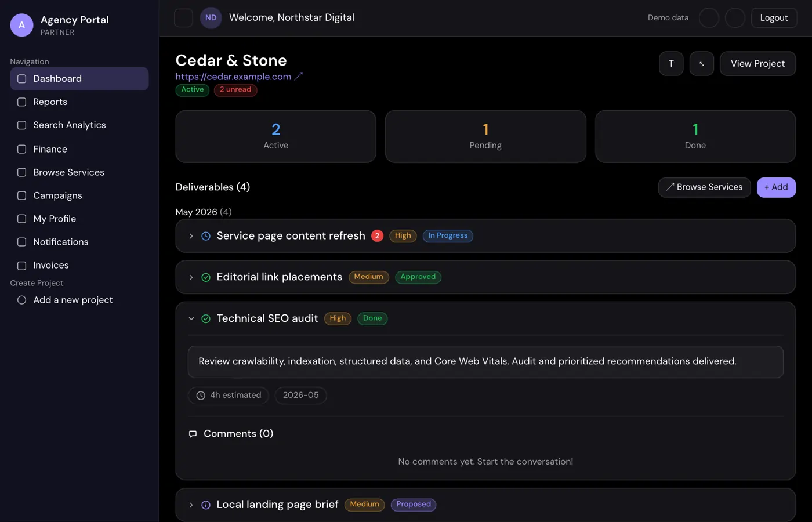812x522 pixels.
Task: Click the High badge on Service page content refresh
Action: click(403, 236)
